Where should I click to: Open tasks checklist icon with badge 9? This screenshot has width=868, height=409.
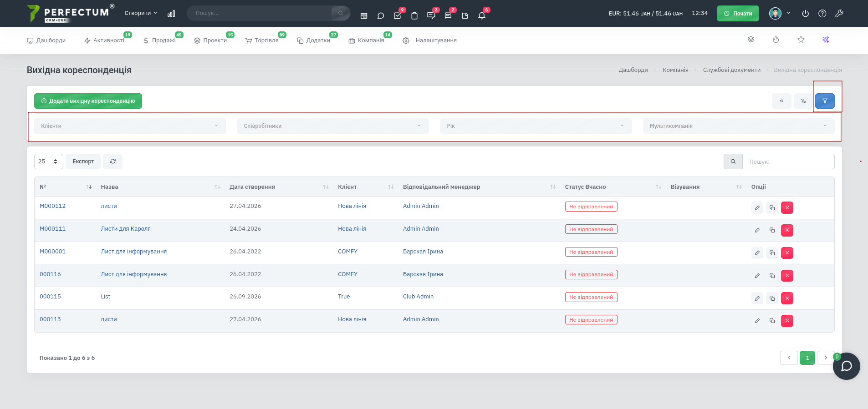[x=398, y=16]
